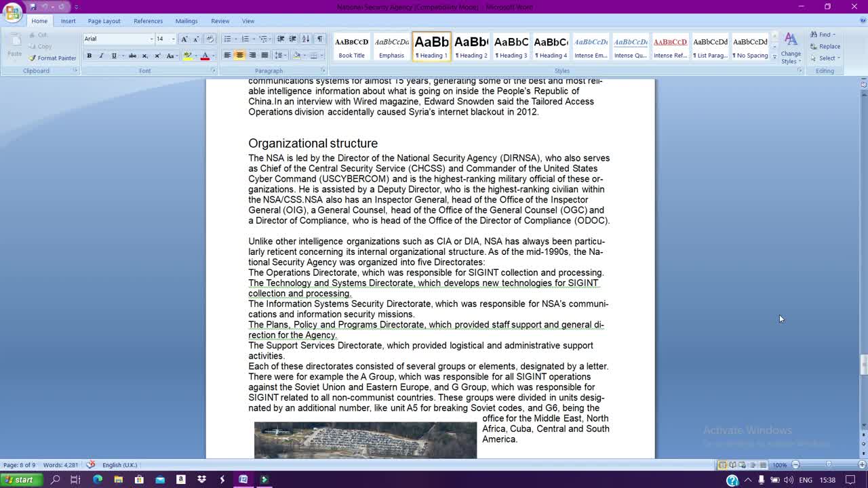
Task: Center align the text
Action: pyautogui.click(x=239, y=56)
